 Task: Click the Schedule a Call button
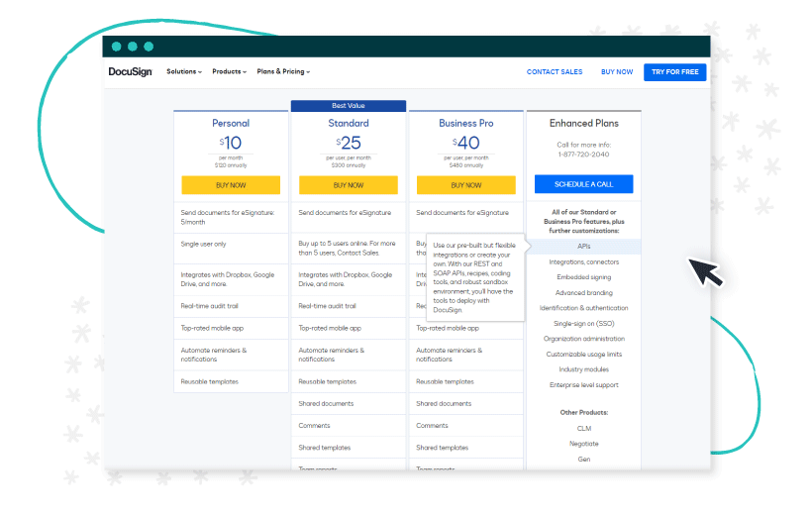tap(583, 184)
